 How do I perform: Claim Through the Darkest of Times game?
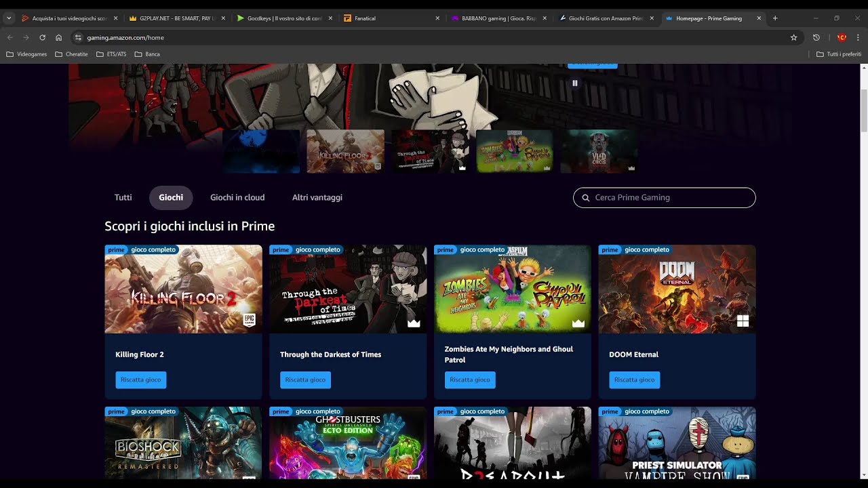pyautogui.click(x=305, y=380)
